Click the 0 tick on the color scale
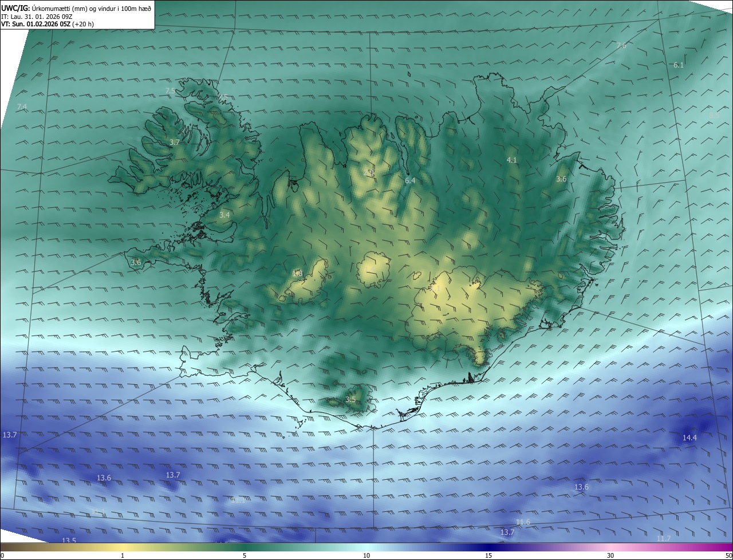This screenshot has width=733, height=560. [2, 555]
